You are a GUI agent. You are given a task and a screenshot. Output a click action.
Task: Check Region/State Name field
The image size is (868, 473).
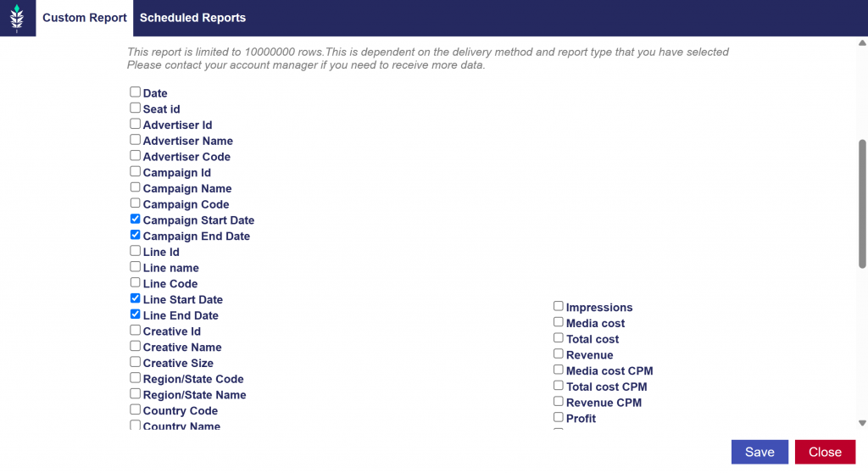(x=135, y=394)
